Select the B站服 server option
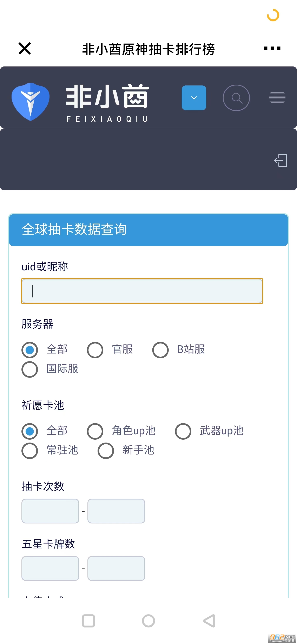The height and width of the screenshot is (644, 297). pos(160,350)
